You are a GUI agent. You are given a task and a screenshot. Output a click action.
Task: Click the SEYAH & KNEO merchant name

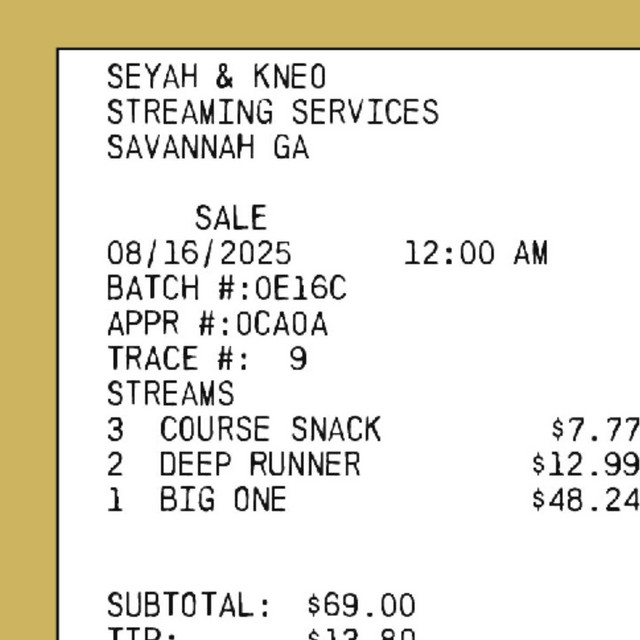216,77
